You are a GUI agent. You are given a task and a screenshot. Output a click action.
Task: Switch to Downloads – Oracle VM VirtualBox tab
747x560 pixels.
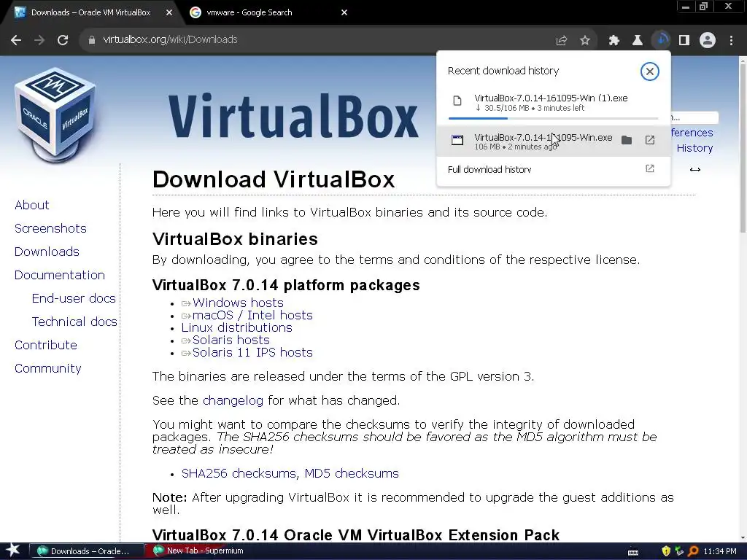click(90, 12)
